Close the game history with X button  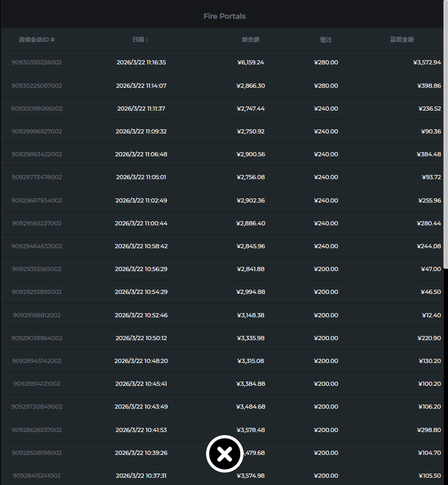224,454
